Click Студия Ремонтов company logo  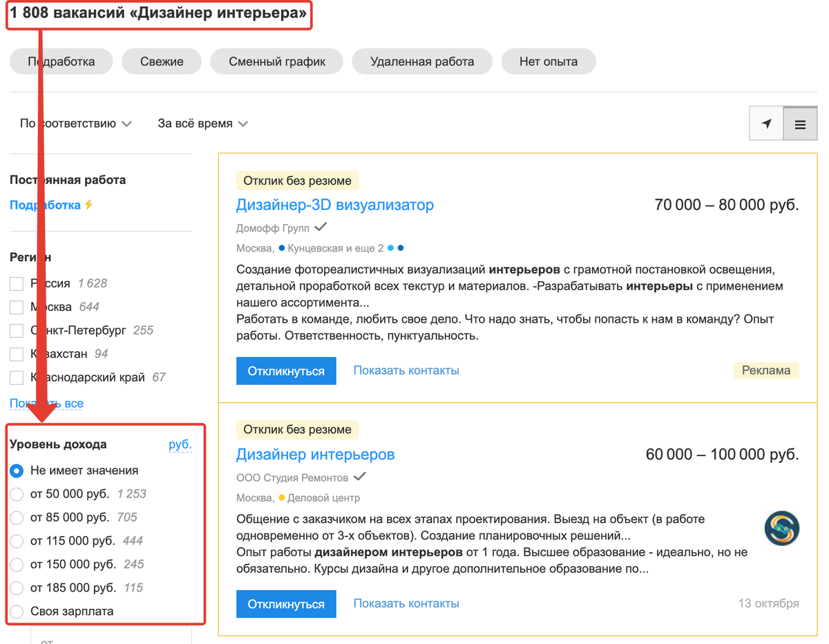click(782, 529)
